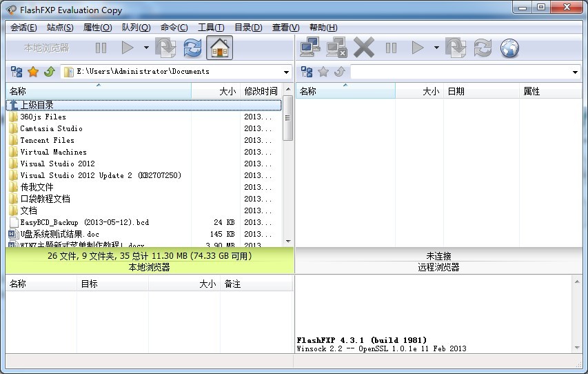Expand the local path dropdown
Image resolution: width=588 pixels, height=374 pixels.
tap(286, 72)
